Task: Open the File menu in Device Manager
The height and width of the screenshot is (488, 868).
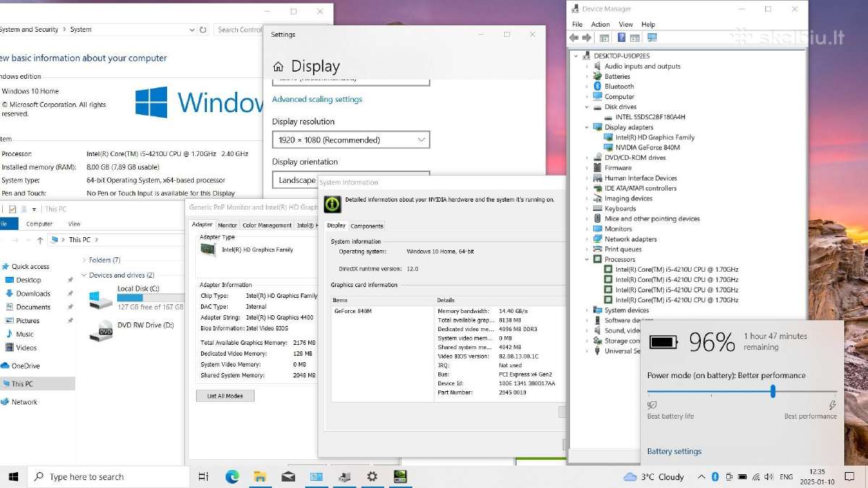Action: [x=577, y=24]
